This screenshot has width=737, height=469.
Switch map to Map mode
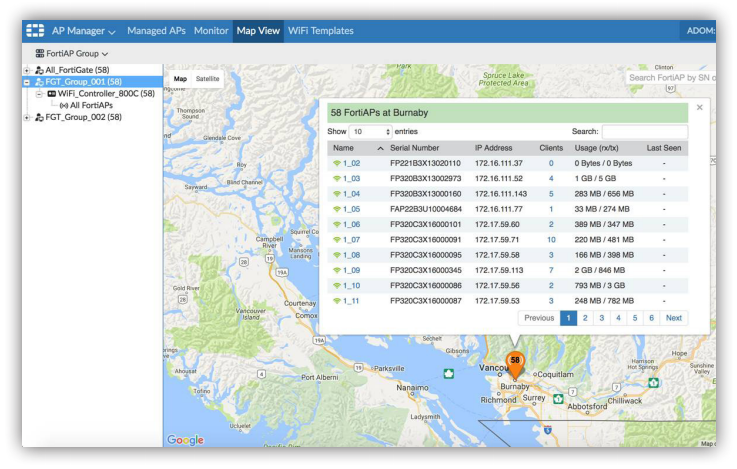180,79
